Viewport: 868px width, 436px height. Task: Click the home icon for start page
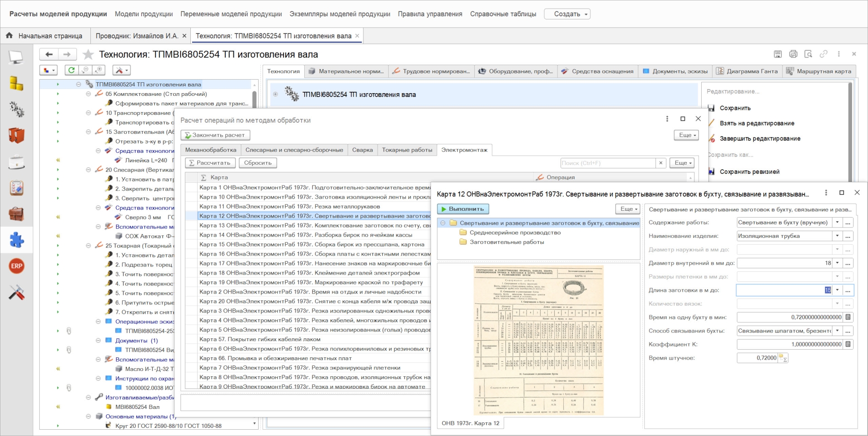click(9, 36)
